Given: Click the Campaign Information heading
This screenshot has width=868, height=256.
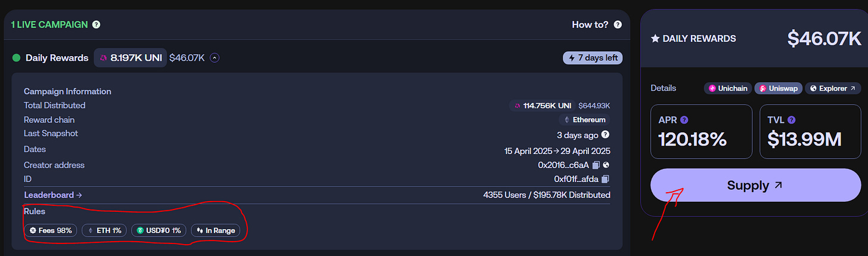Looking at the screenshot, I should 67,91.
